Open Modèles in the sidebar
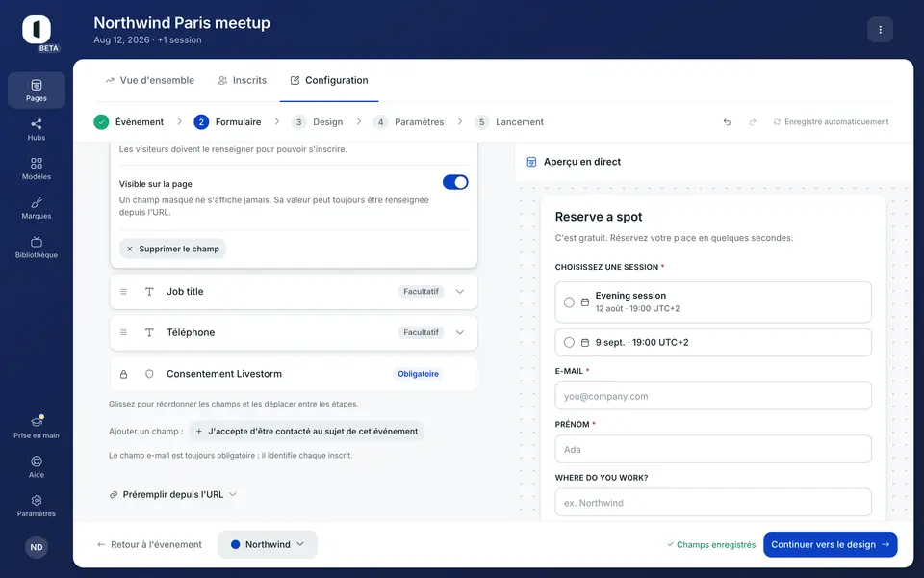Viewport: 924px width, 578px height. coord(37,169)
